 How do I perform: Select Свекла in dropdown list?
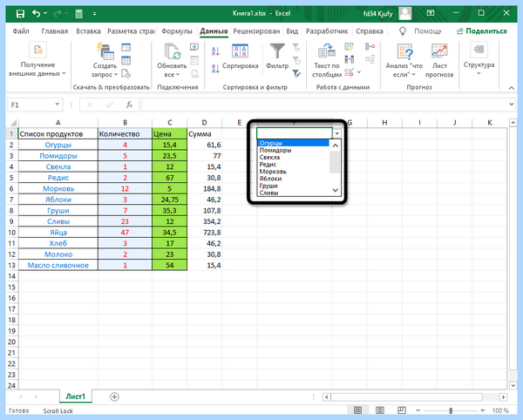click(293, 158)
